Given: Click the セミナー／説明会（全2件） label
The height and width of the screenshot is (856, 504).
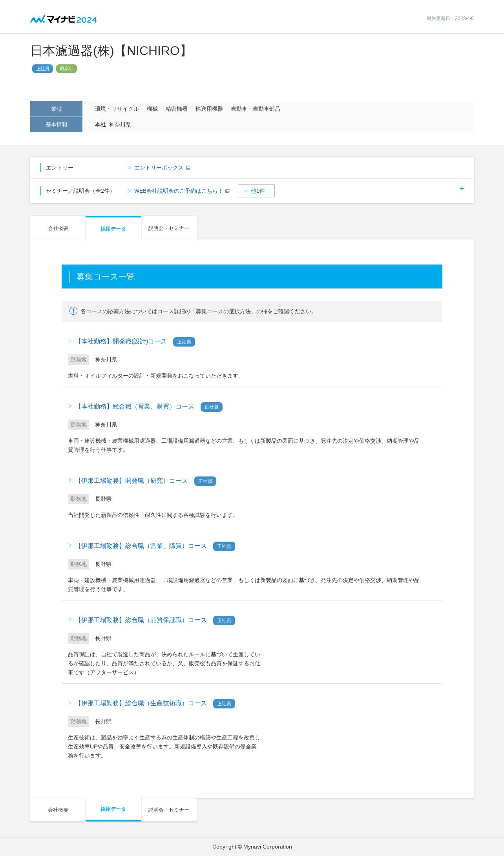Looking at the screenshot, I should [x=80, y=191].
